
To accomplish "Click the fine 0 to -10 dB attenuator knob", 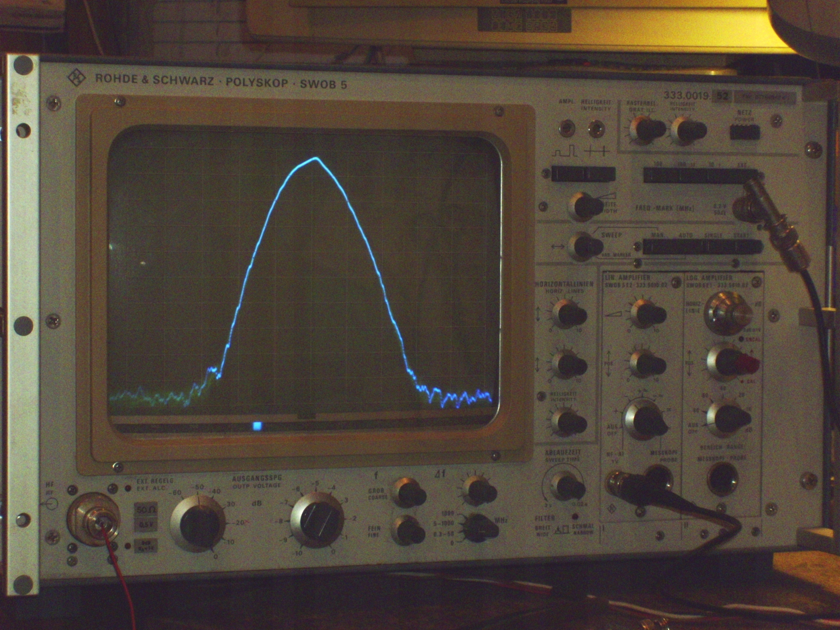I will click(318, 520).
